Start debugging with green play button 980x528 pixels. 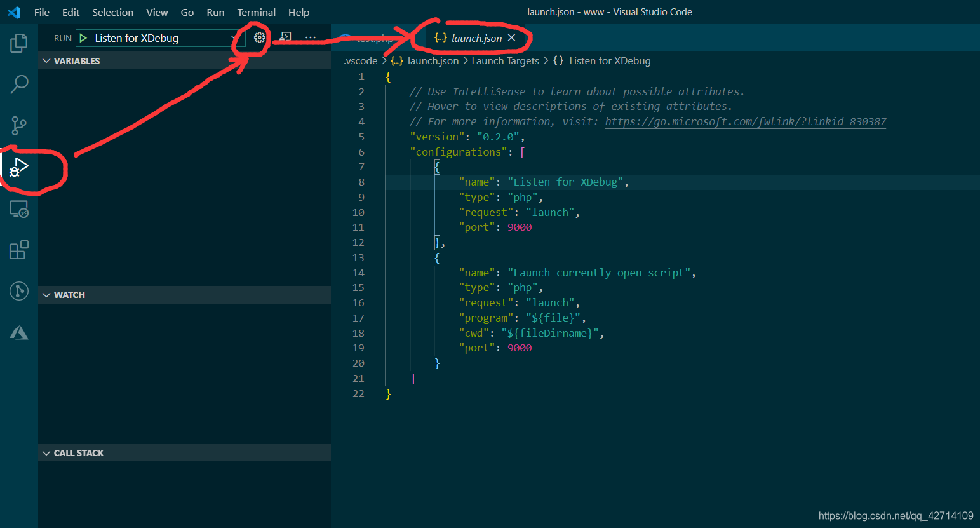click(83, 38)
